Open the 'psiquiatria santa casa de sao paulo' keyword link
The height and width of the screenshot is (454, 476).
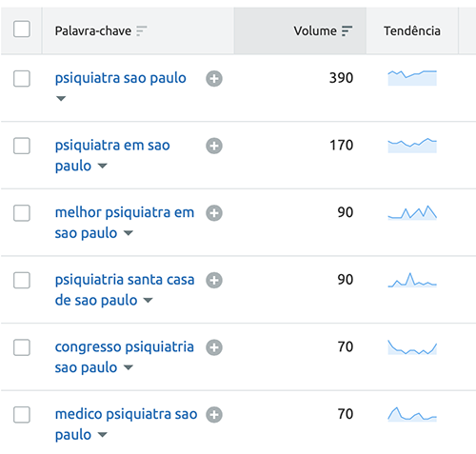point(125,290)
